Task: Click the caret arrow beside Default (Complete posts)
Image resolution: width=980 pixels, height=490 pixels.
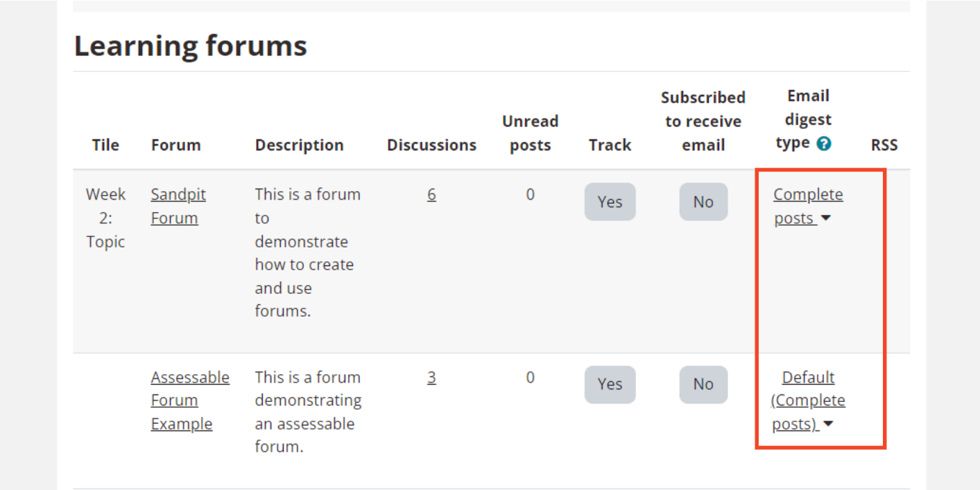Action: 827,425
